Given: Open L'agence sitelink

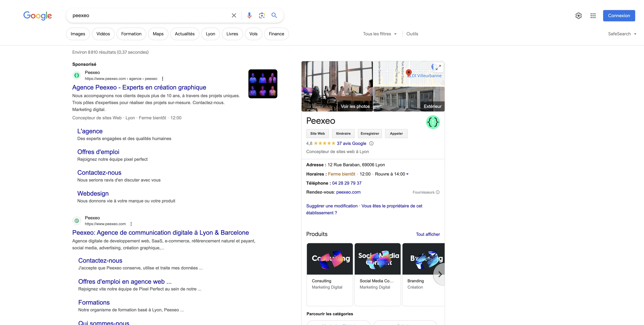Looking at the screenshot, I should tap(90, 131).
